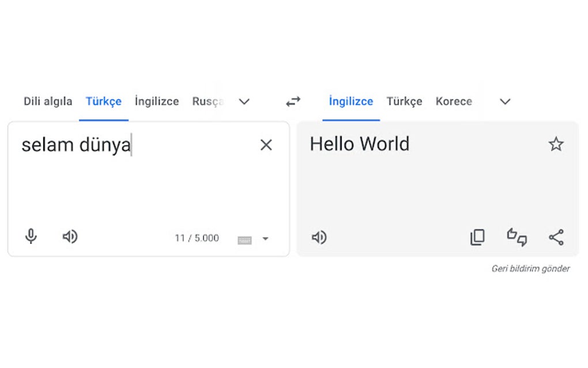Select Dili algıla source tab
Viewport: 588px width, 368px height.
(x=48, y=102)
